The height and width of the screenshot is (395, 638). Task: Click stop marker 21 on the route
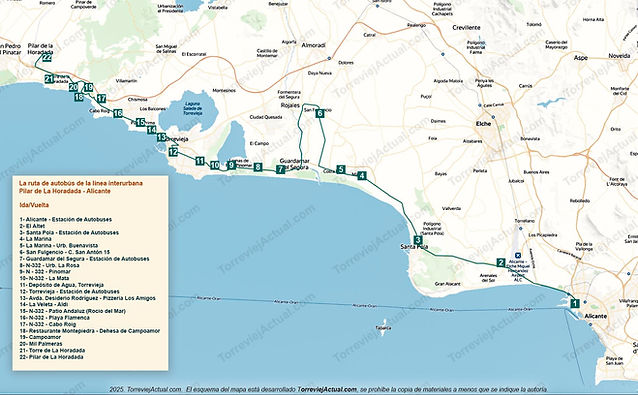(x=49, y=79)
